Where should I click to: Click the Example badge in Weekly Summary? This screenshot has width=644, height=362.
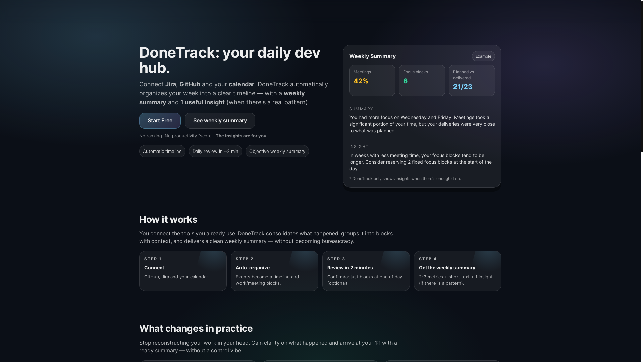coord(483,56)
